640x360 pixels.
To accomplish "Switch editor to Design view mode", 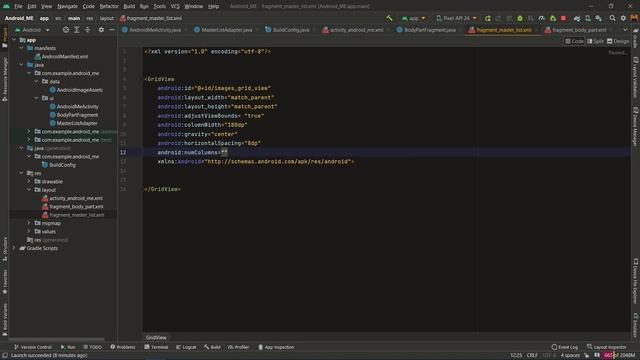I will [x=618, y=41].
